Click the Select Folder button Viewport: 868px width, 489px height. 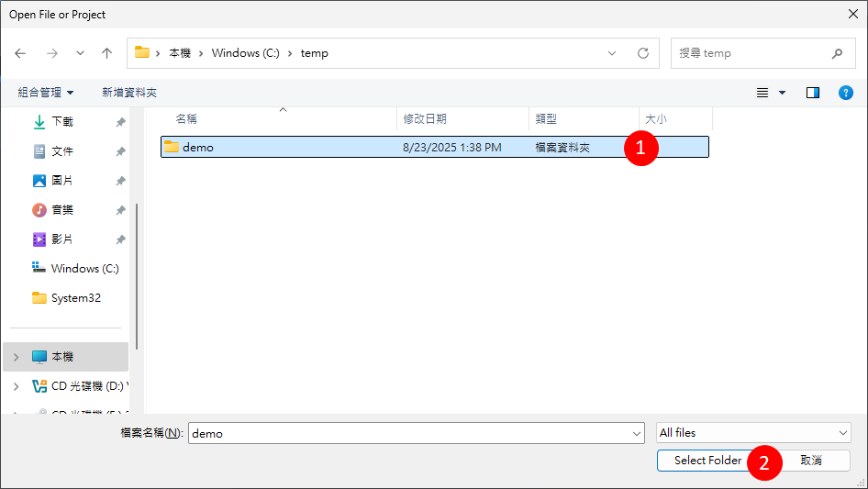[x=707, y=461]
